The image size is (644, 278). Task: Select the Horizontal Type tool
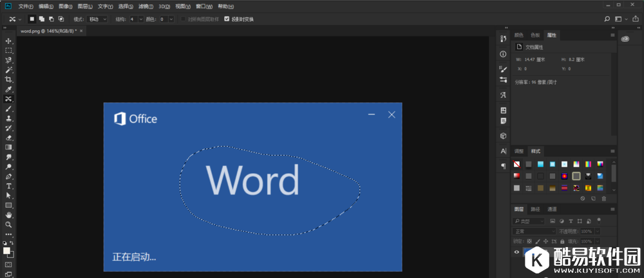point(8,186)
